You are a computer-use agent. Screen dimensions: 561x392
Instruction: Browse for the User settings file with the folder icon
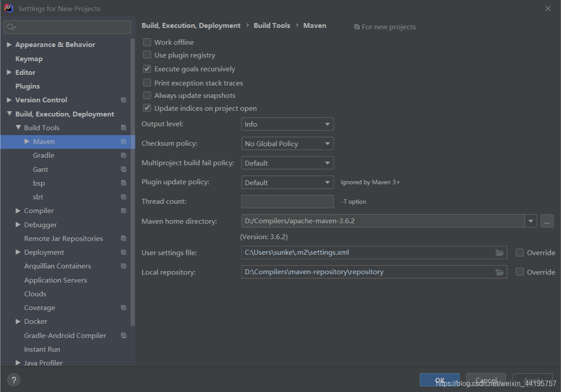coord(499,253)
